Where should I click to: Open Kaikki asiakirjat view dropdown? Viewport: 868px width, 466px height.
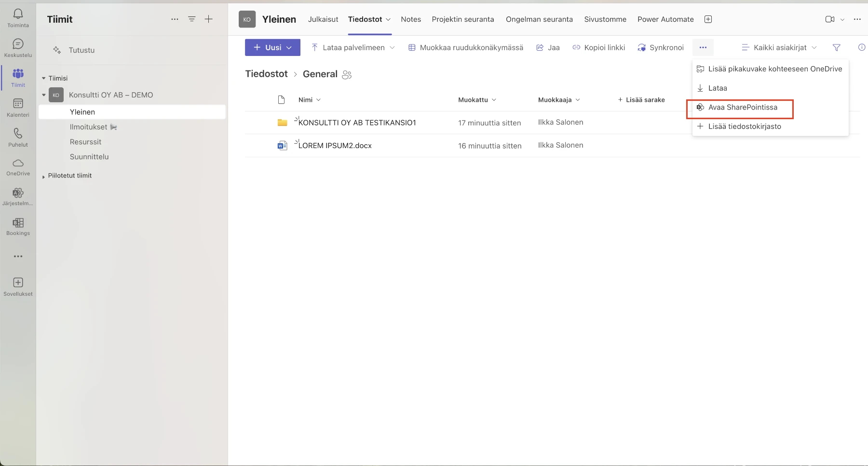click(779, 47)
